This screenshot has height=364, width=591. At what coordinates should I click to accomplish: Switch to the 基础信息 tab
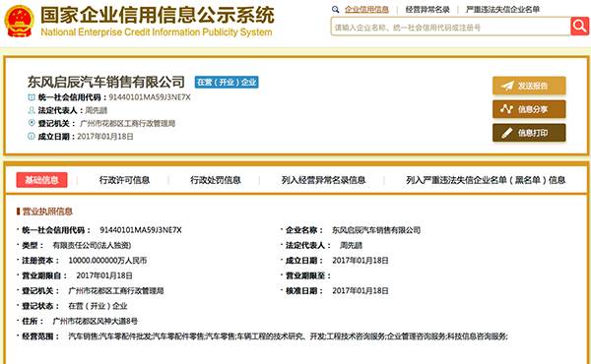41,180
